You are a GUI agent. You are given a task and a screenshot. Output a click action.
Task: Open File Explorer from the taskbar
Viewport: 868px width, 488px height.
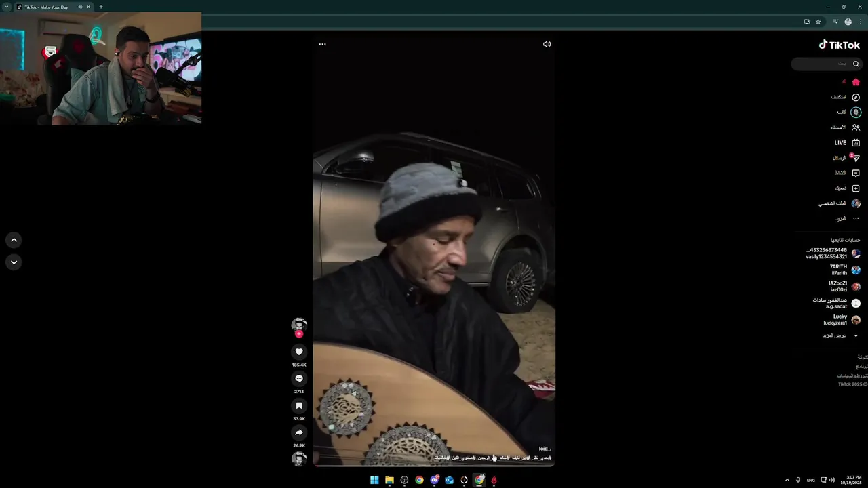click(x=389, y=480)
